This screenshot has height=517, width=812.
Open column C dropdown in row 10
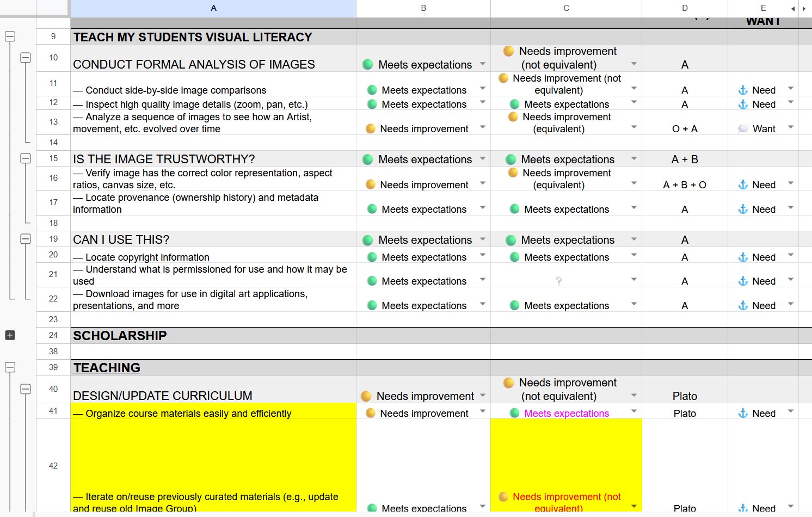click(634, 64)
